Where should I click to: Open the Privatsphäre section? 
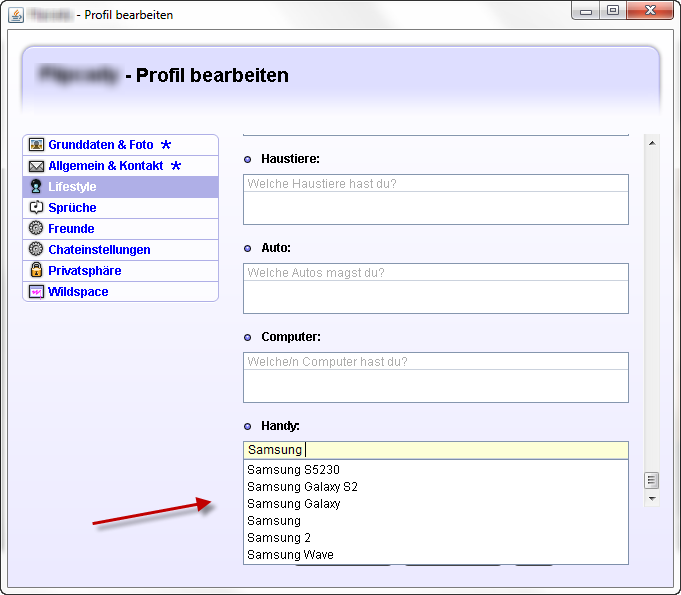point(120,270)
